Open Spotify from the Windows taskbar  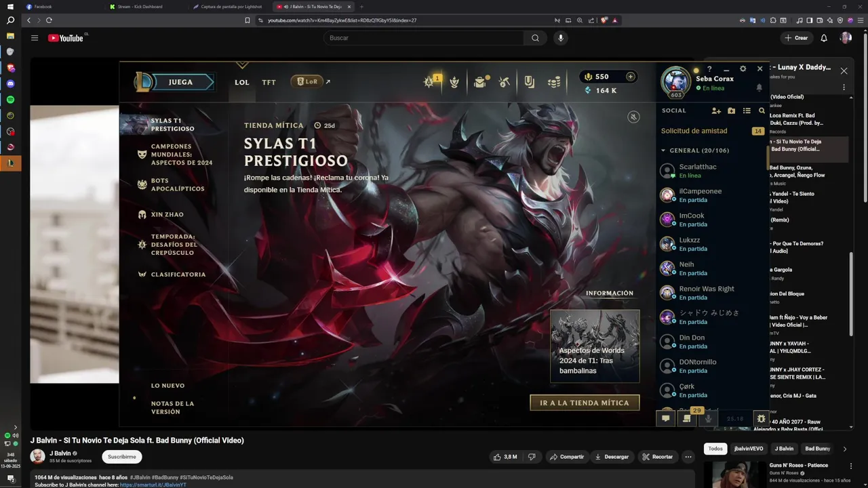pos(10,100)
